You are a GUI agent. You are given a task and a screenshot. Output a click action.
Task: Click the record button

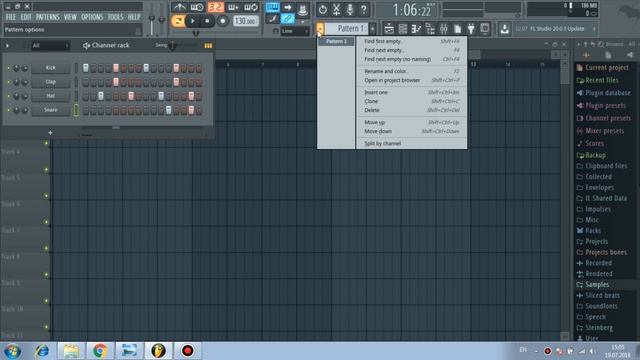click(222, 20)
